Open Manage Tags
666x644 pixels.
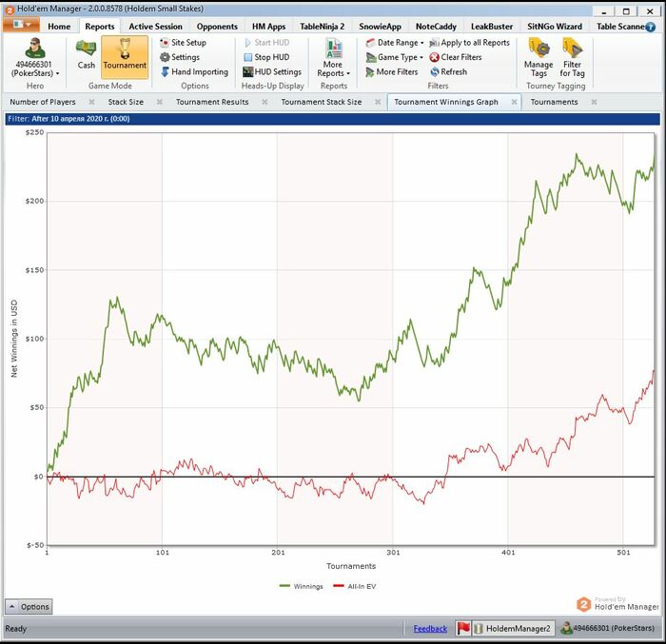tap(539, 57)
